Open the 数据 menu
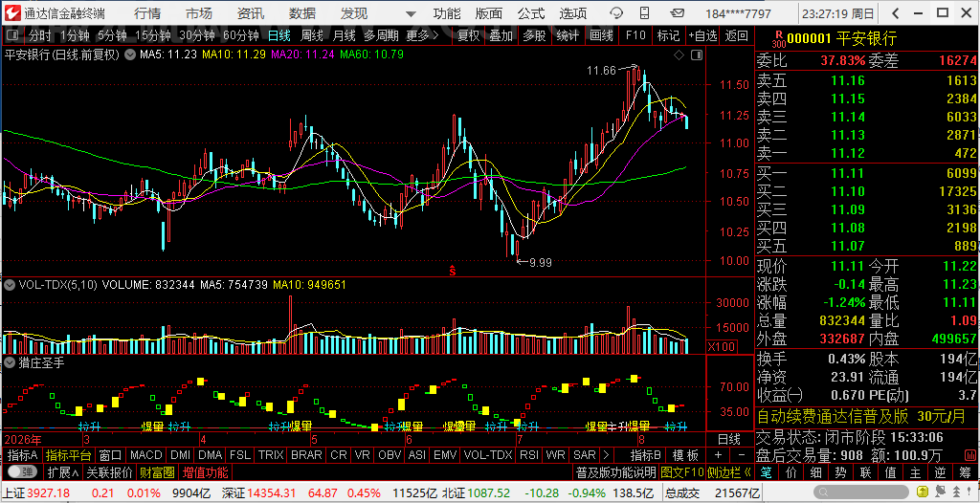Viewport: 980px width, 503px height. (301, 13)
